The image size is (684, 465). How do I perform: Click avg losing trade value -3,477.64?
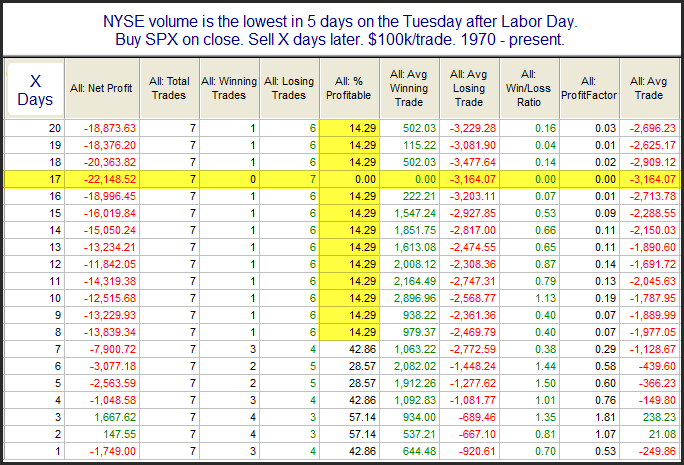[473, 162]
